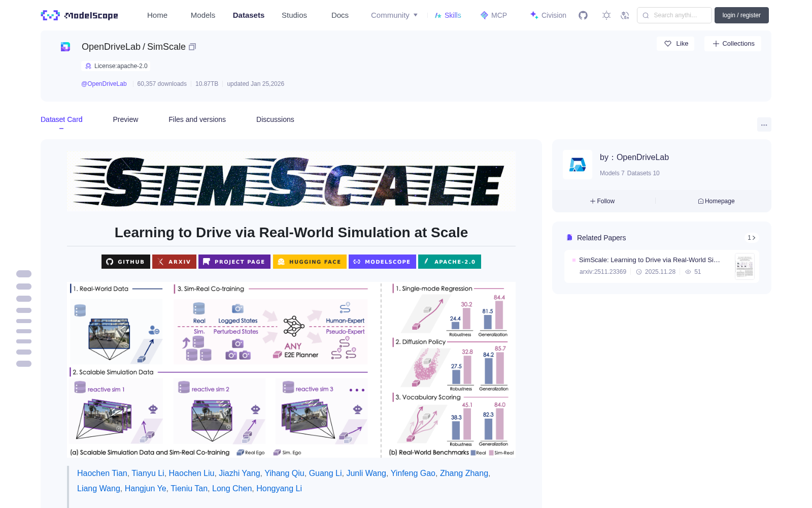Open the SimScale related paper title

(x=649, y=260)
